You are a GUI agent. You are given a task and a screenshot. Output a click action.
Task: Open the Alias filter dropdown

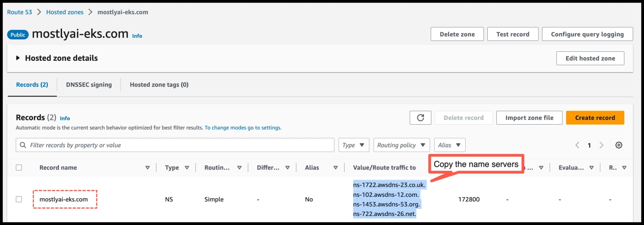[449, 145]
